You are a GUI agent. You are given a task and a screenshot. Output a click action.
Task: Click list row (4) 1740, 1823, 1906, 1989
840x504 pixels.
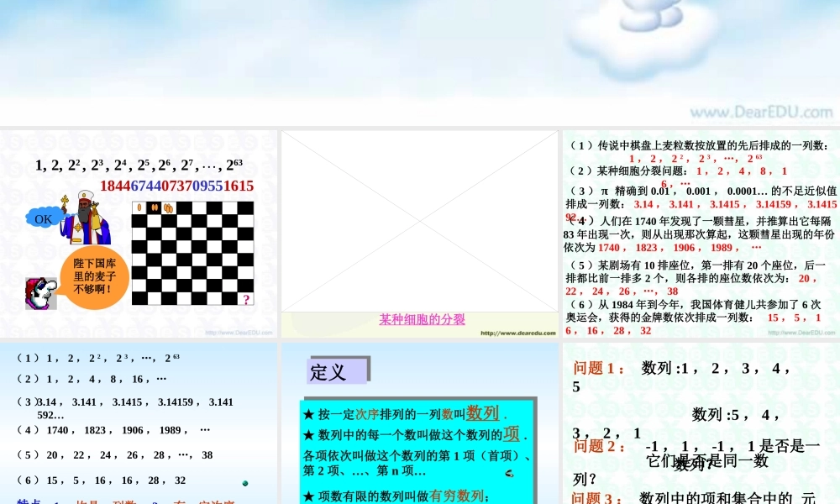coord(113,430)
